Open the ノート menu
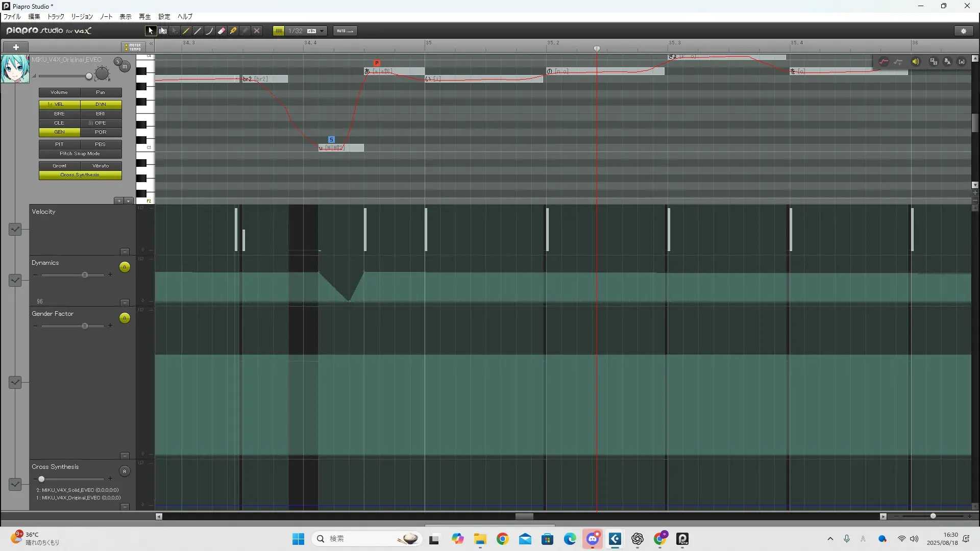This screenshot has height=551, width=980. (x=106, y=17)
